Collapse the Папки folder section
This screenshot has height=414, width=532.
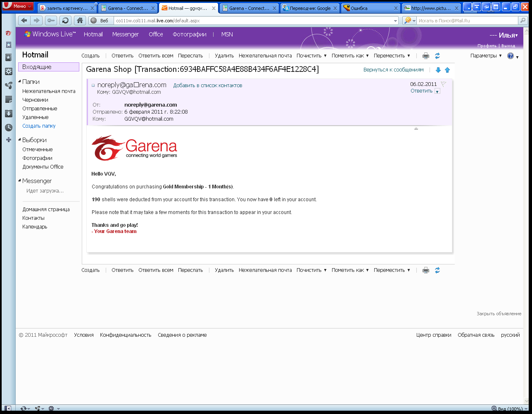pyautogui.click(x=19, y=82)
